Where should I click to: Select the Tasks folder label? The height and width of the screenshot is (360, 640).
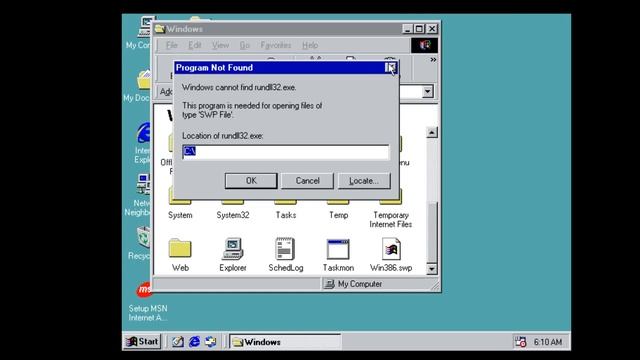click(x=286, y=215)
